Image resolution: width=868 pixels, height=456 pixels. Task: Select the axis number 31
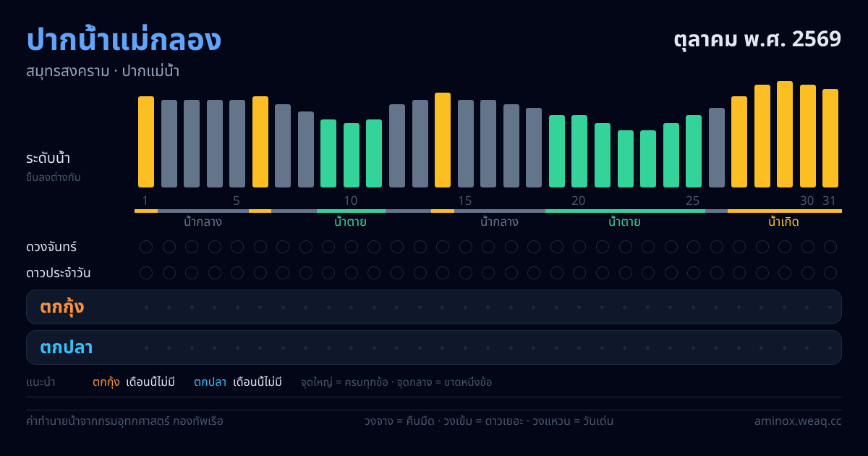coord(830,200)
